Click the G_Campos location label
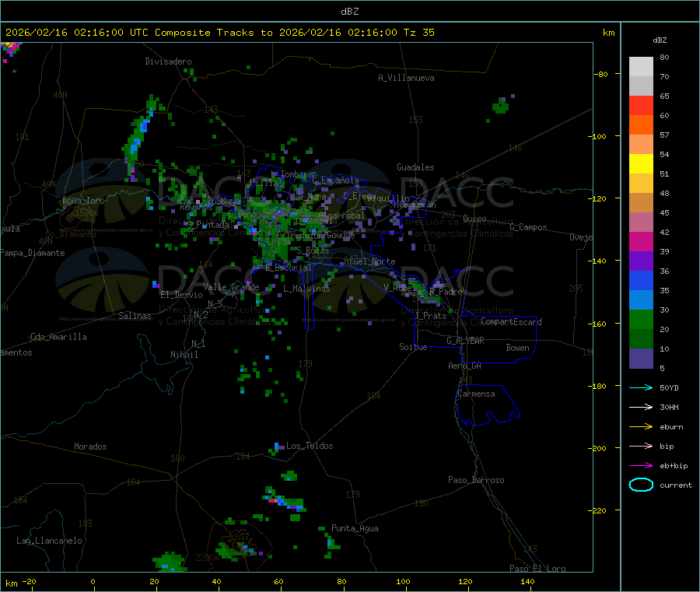700x592 pixels. point(529,227)
